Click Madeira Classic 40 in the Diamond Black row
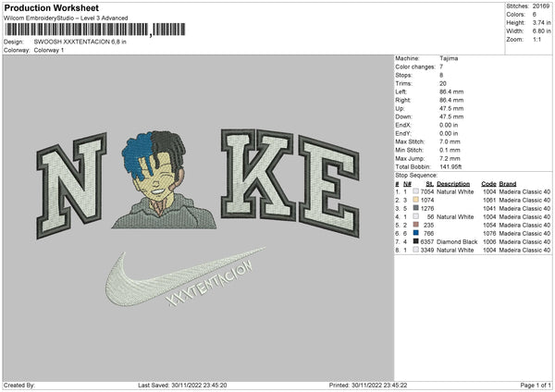This screenshot has height=392, width=555. pos(524,241)
